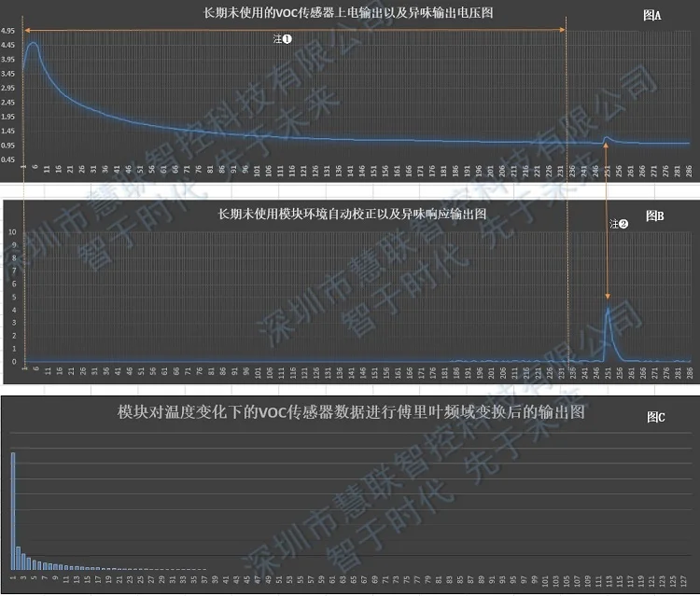Click the 图A label
700x596 pixels.
click(x=652, y=16)
